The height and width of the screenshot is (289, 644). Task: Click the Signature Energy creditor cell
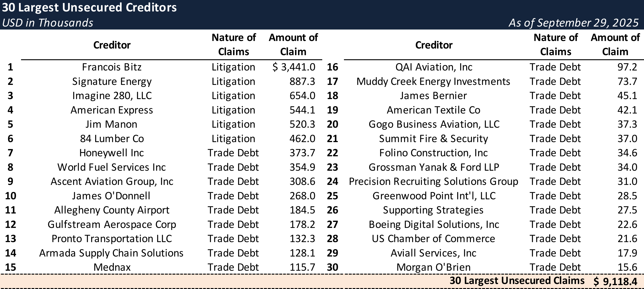click(112, 81)
